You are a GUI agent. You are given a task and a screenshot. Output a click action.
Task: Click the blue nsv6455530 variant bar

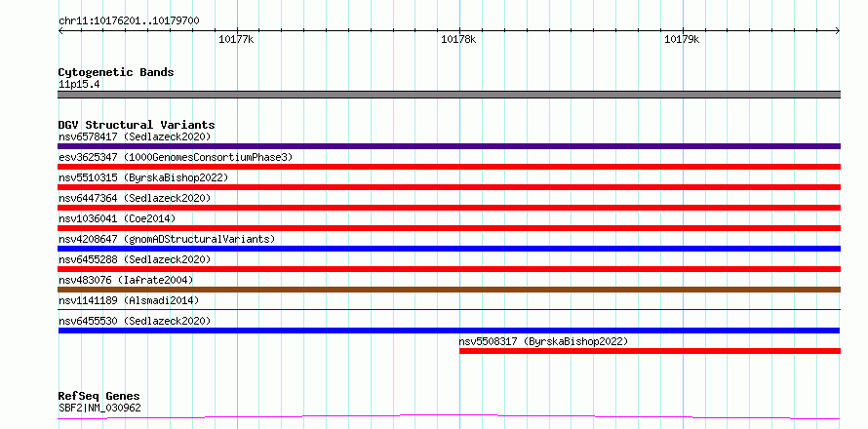pos(449,331)
